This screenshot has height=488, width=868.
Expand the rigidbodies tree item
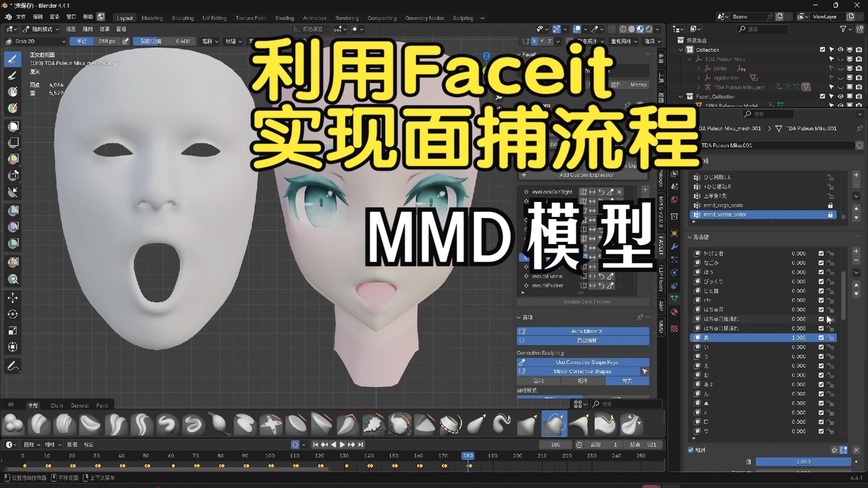(699, 78)
